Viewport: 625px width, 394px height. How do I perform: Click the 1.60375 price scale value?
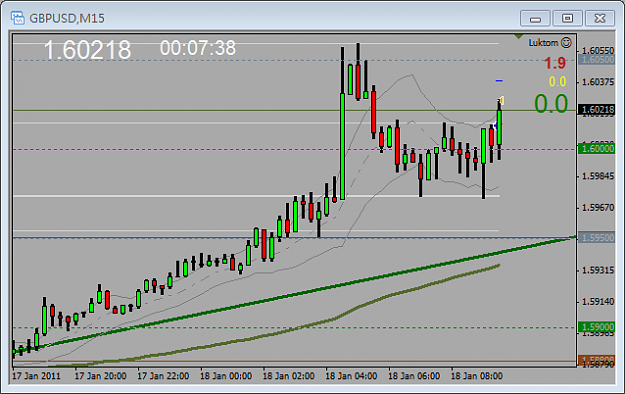click(x=598, y=82)
